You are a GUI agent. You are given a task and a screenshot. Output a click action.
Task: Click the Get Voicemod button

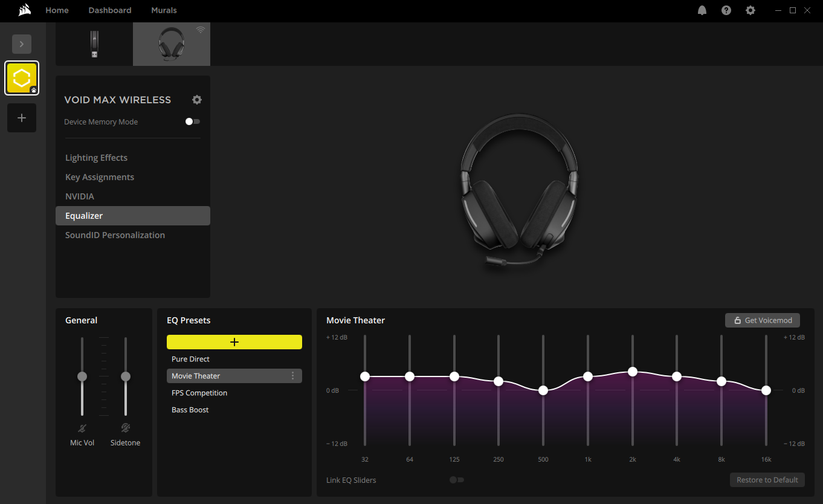762,320
